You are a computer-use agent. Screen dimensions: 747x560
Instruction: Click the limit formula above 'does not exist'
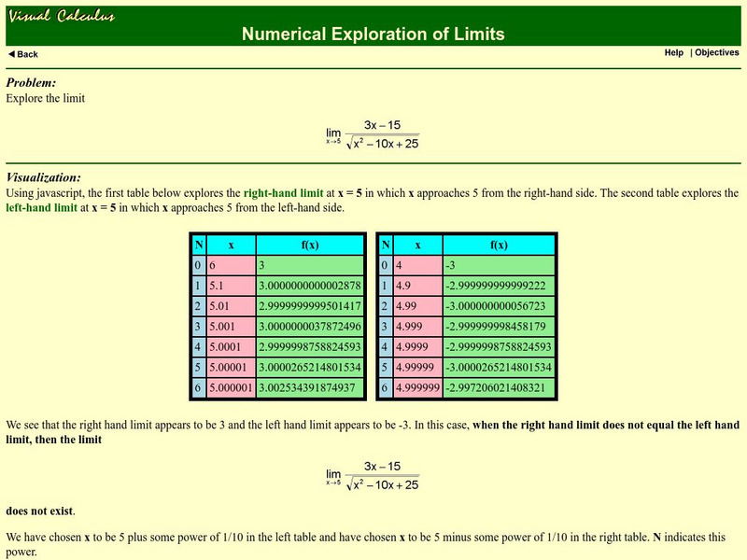[x=373, y=476]
